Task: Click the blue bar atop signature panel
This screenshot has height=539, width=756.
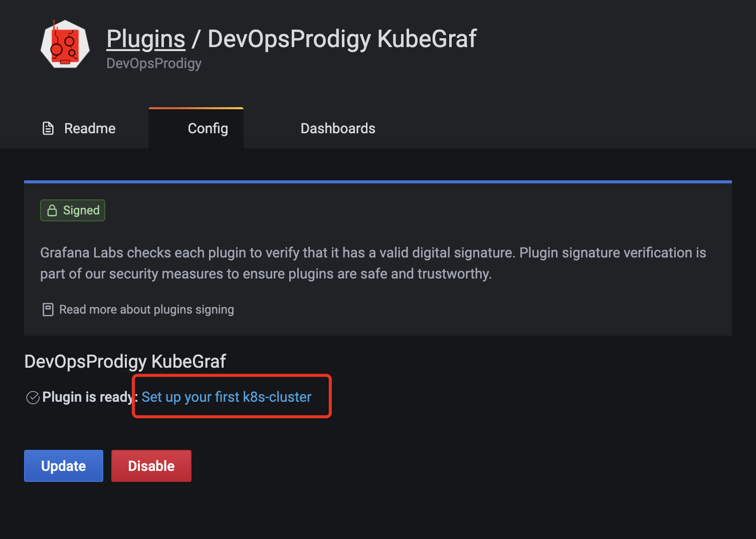Action: [x=378, y=182]
